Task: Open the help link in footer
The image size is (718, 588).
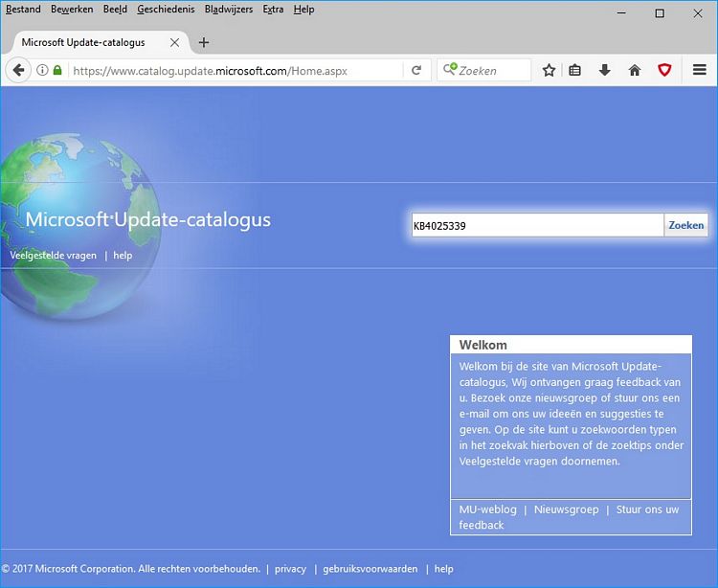Action: tap(443, 569)
